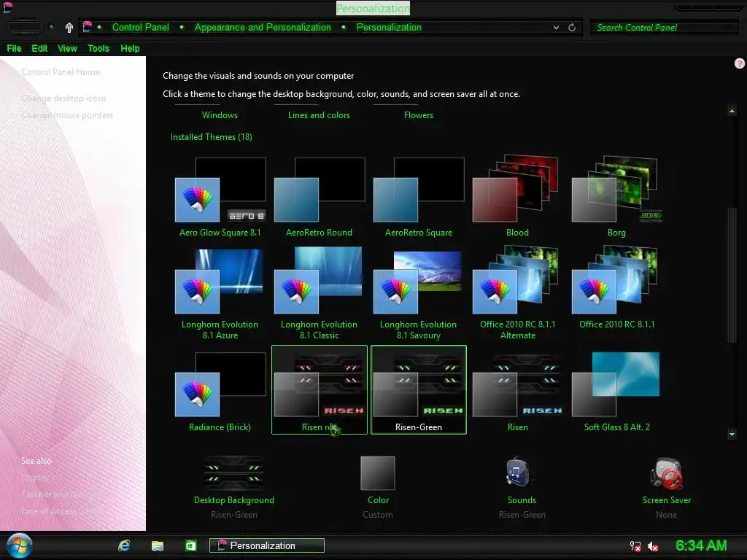Select the Radiance (Brick) theme

click(220, 392)
